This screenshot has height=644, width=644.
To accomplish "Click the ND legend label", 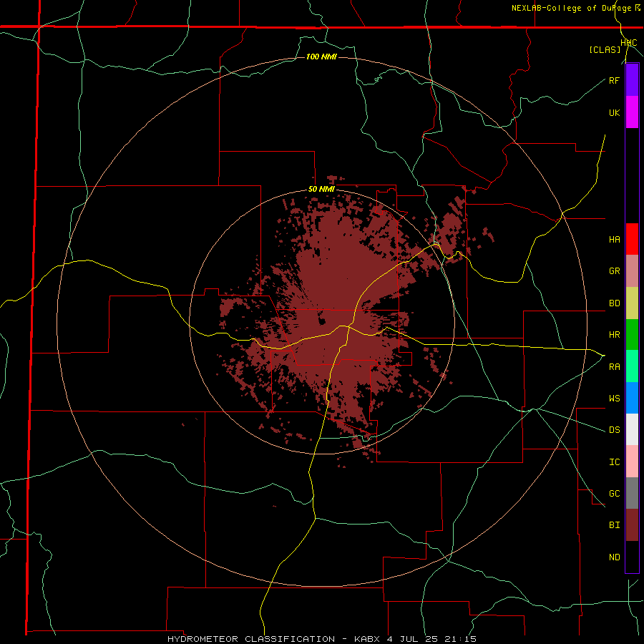I will (614, 557).
